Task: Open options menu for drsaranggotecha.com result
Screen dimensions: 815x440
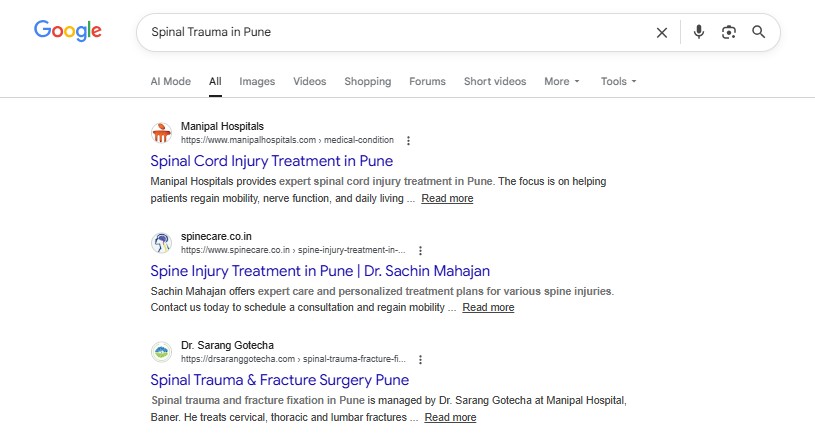Action: coord(420,359)
